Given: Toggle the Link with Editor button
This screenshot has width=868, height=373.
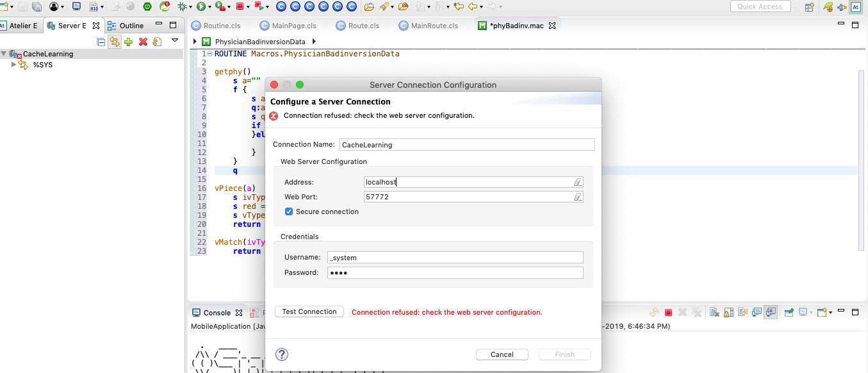Looking at the screenshot, I should click(x=115, y=42).
